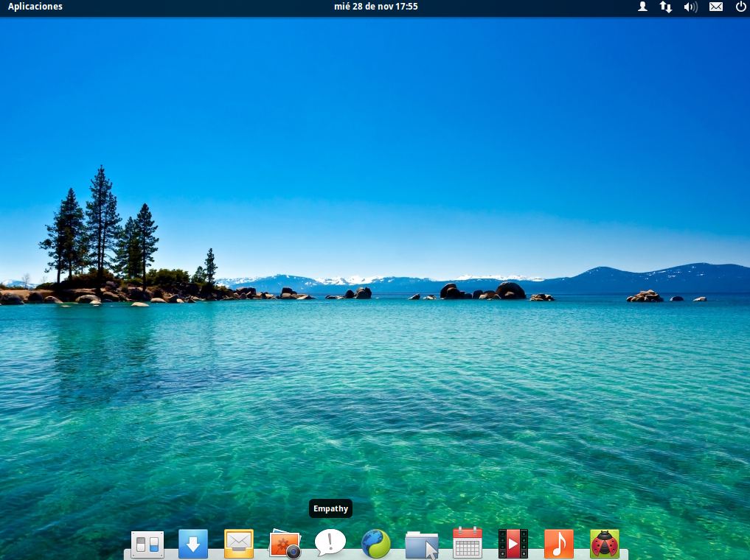The height and width of the screenshot is (560, 750).
Task: Click the power session button
Action: coord(740,7)
